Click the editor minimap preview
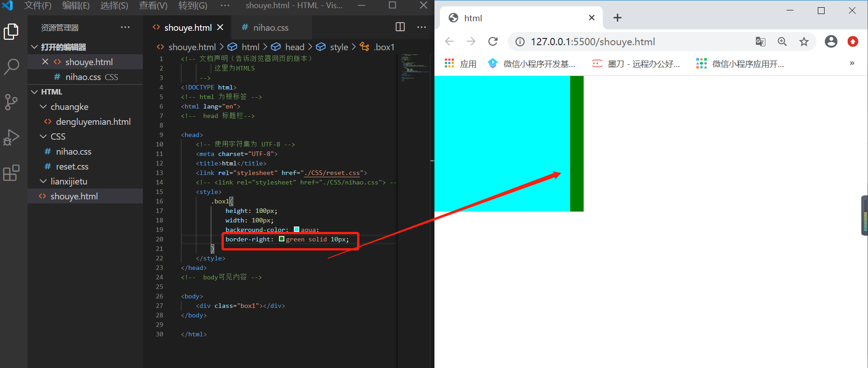 415,69
